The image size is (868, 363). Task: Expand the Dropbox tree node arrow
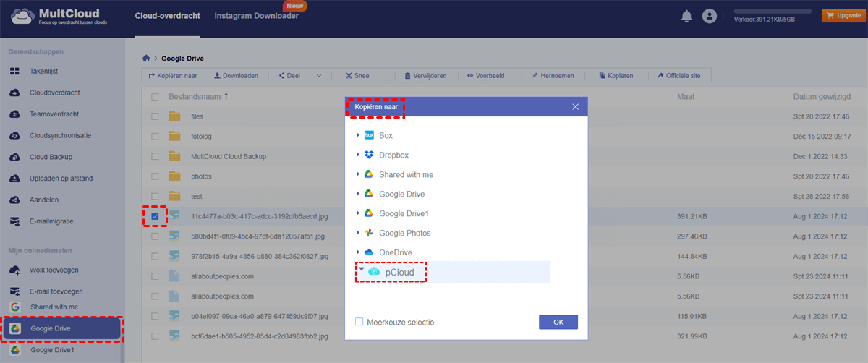pos(357,155)
